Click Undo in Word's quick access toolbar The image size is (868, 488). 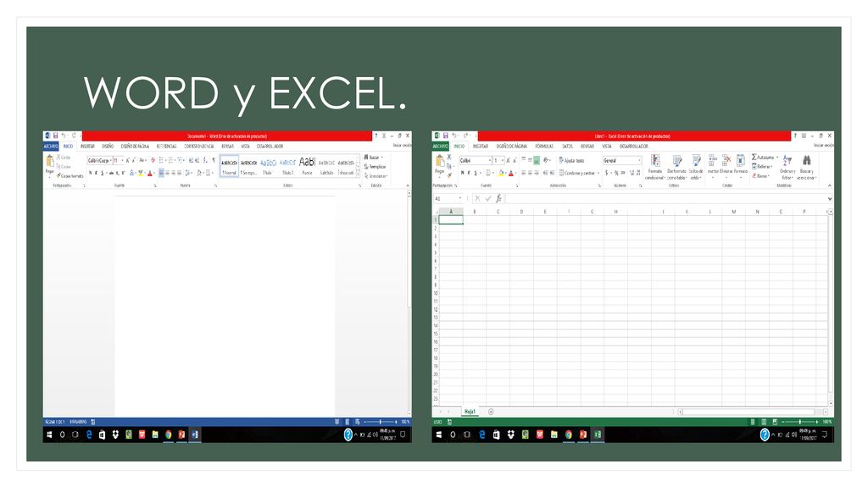coord(64,136)
